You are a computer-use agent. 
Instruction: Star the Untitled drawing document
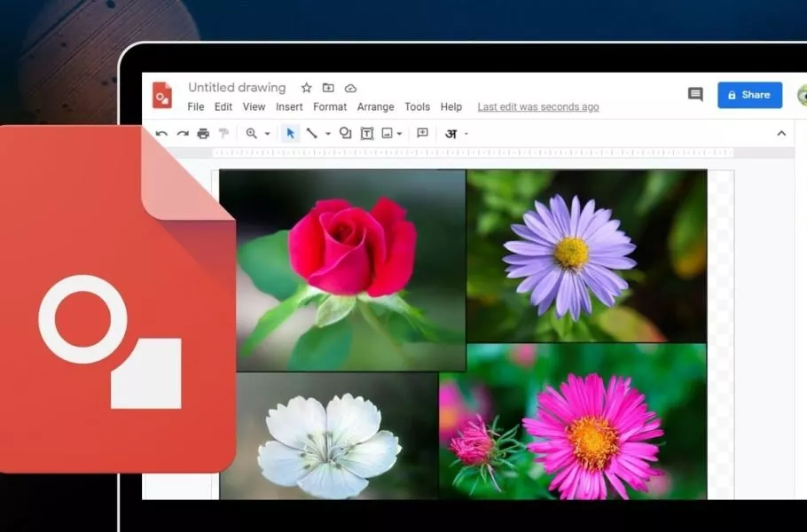click(306, 88)
